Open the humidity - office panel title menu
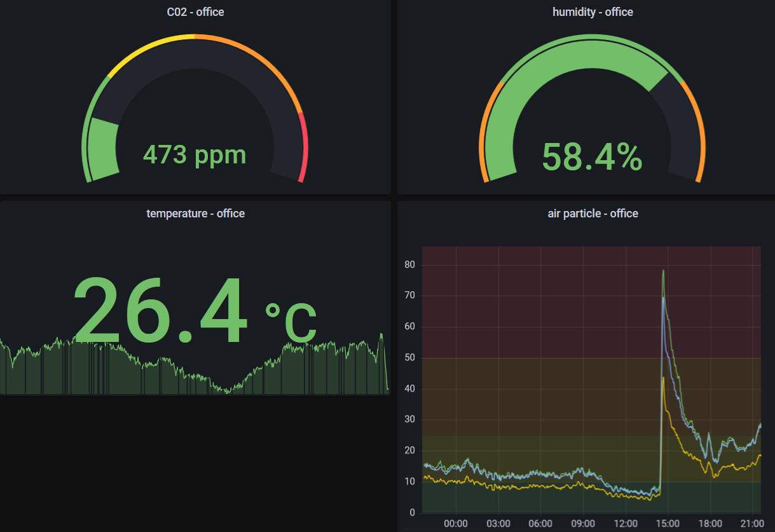The image size is (775, 532). [593, 12]
